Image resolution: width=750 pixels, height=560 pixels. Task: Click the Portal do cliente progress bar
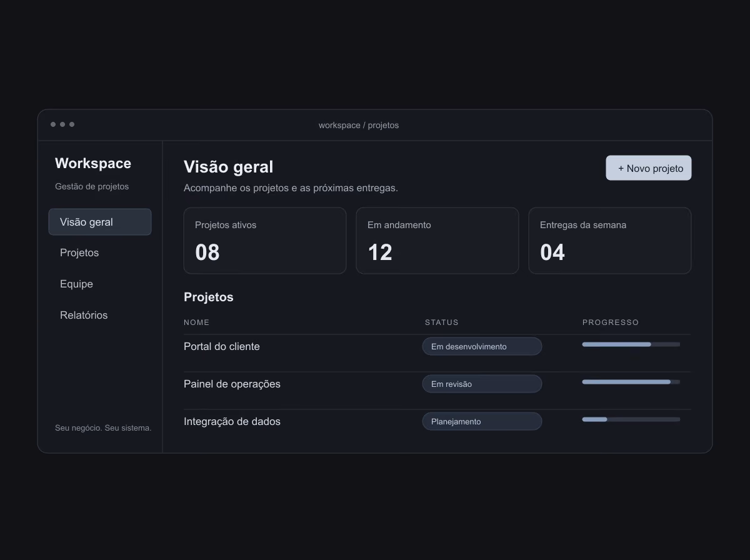coord(631,344)
